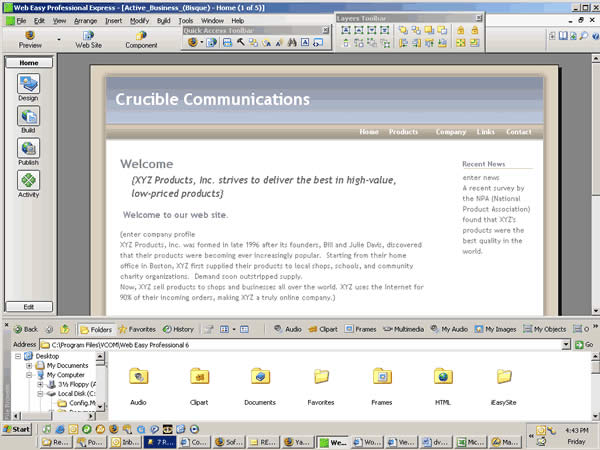Toggle the Favorites pane button

[x=137, y=329]
